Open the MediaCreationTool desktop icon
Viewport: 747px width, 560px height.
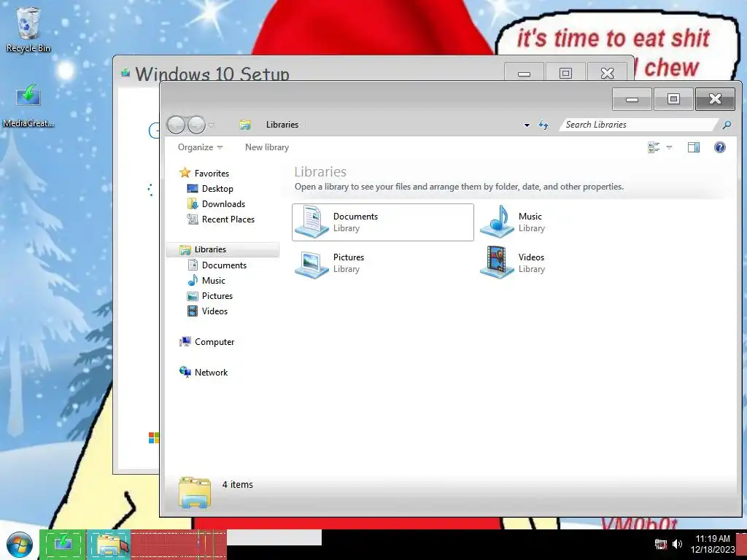click(28, 106)
